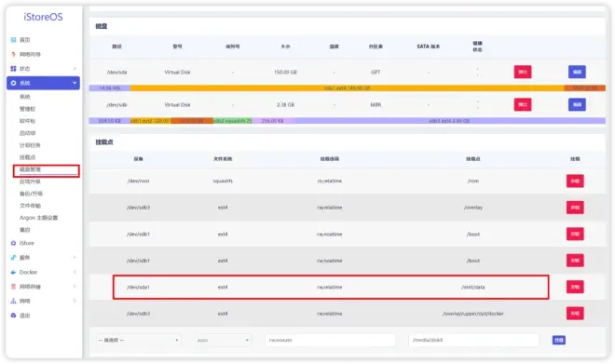615x364 pixels.
Task: Click blue edit button for /dev/sda
Action: pos(577,72)
